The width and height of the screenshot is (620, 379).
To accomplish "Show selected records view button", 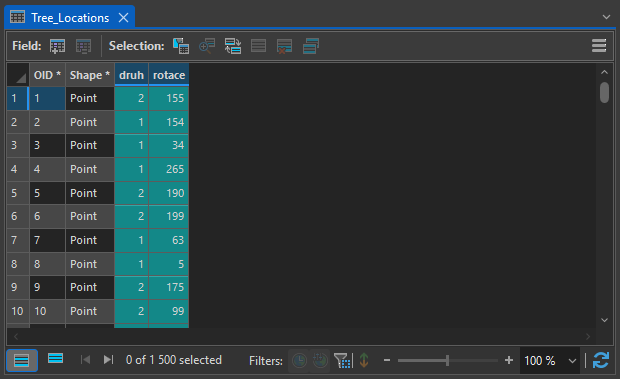I will tap(55, 359).
